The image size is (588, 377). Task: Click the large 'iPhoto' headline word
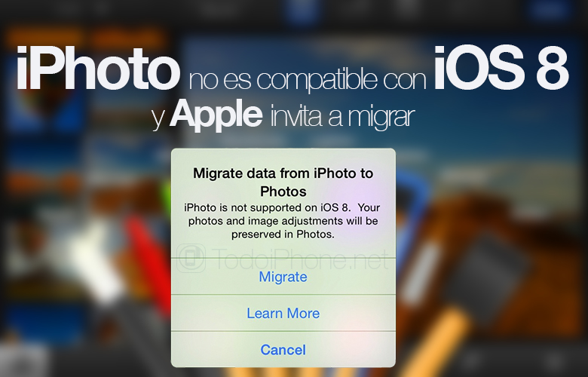tap(98, 69)
